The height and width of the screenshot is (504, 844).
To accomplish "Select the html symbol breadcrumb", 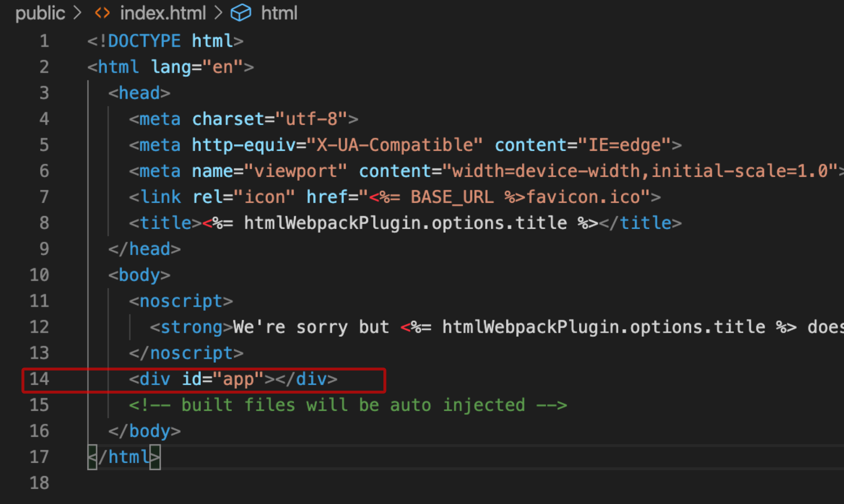I will coord(279,13).
